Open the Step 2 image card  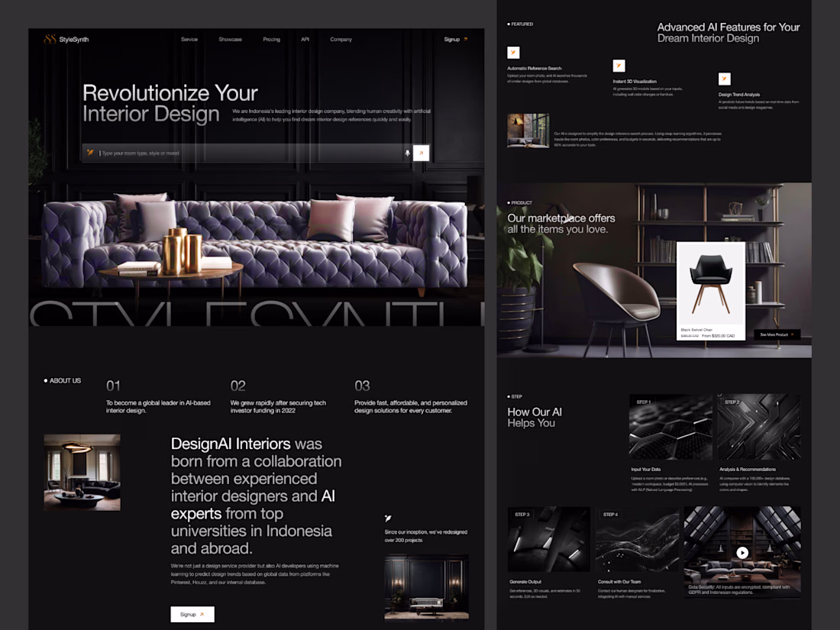click(759, 427)
